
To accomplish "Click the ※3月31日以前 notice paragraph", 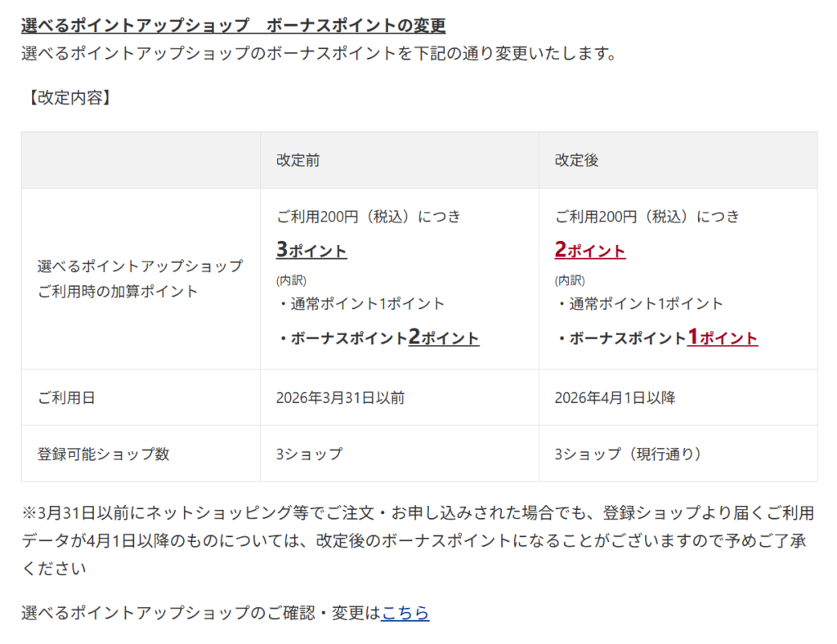I will 418,540.
